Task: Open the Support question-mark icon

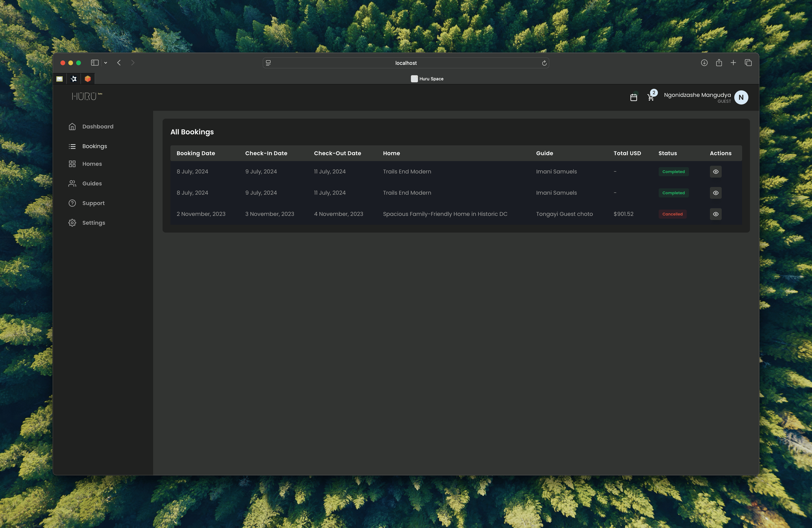Action: pyautogui.click(x=72, y=203)
